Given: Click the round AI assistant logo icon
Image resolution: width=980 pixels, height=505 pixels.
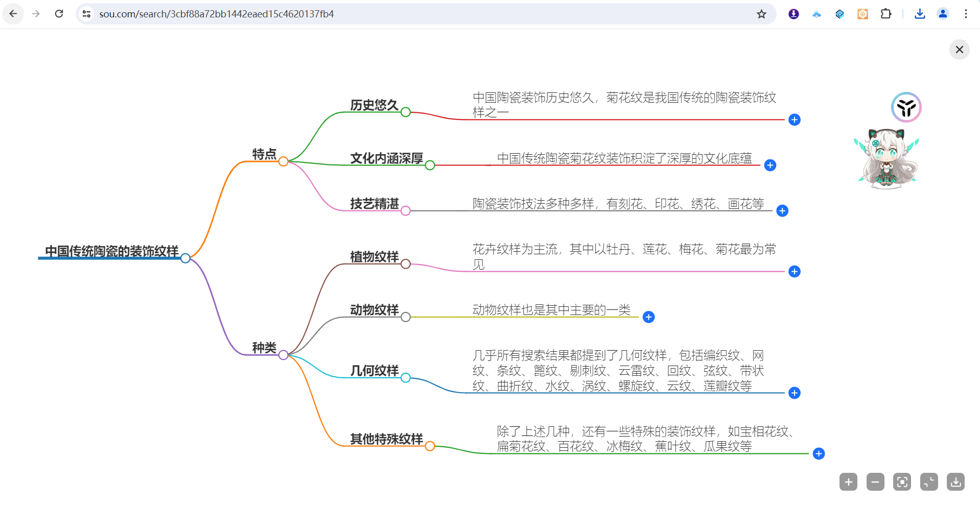Looking at the screenshot, I should tap(906, 107).
